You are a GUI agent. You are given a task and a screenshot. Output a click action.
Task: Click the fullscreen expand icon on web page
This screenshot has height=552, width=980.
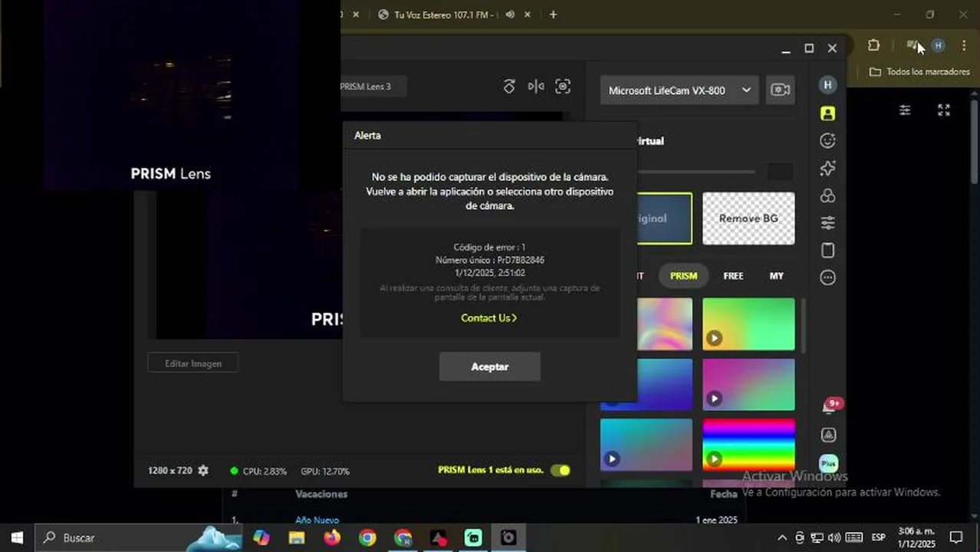coord(944,110)
